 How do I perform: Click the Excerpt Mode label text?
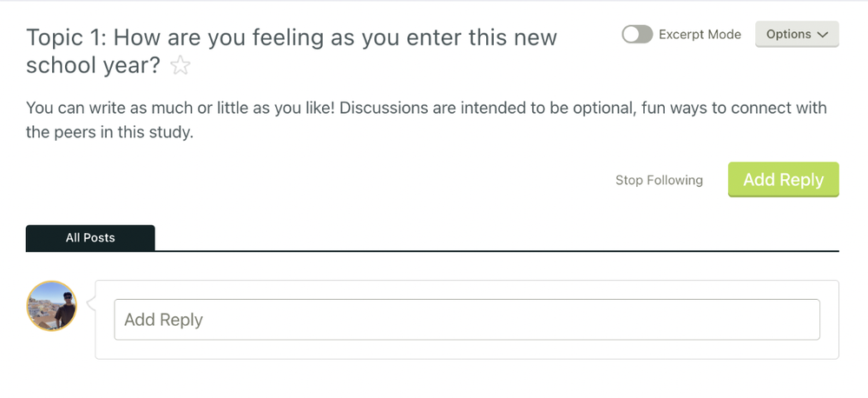coord(700,35)
